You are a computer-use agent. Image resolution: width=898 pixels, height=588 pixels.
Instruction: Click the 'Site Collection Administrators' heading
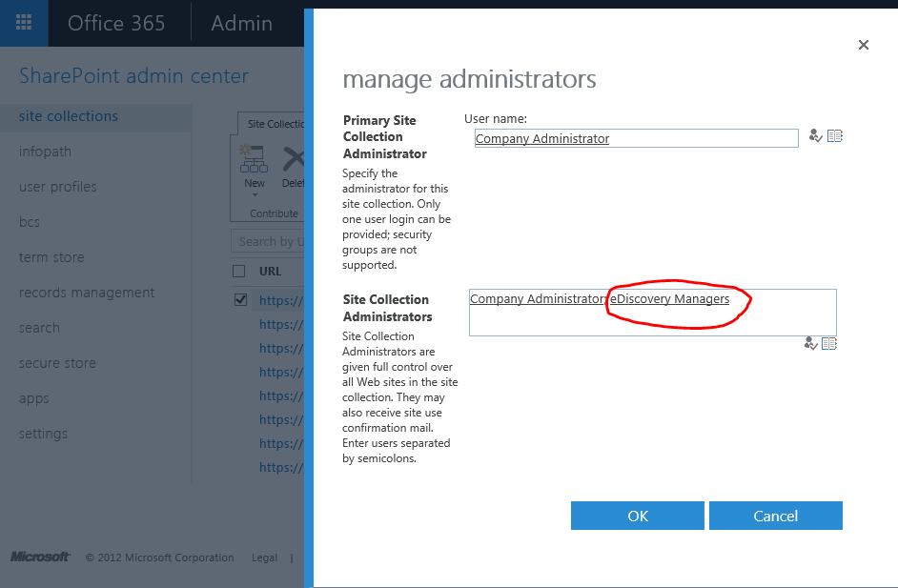click(x=388, y=308)
